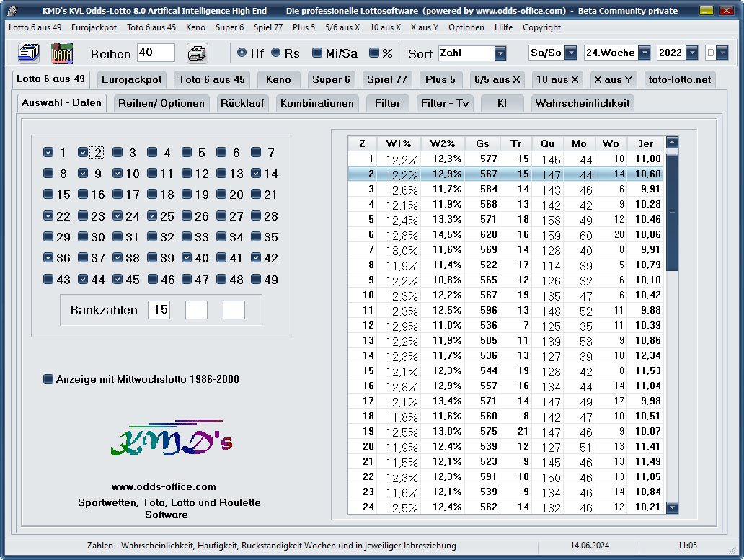This screenshot has width=744, height=560.
Task: Click the second empty Bankzahlen field
Action: (x=196, y=310)
